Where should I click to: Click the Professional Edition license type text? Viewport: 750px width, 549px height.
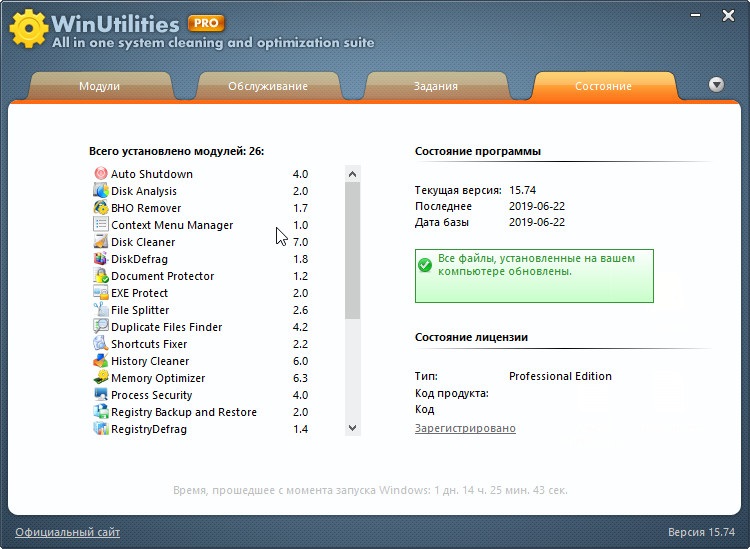(x=560, y=376)
